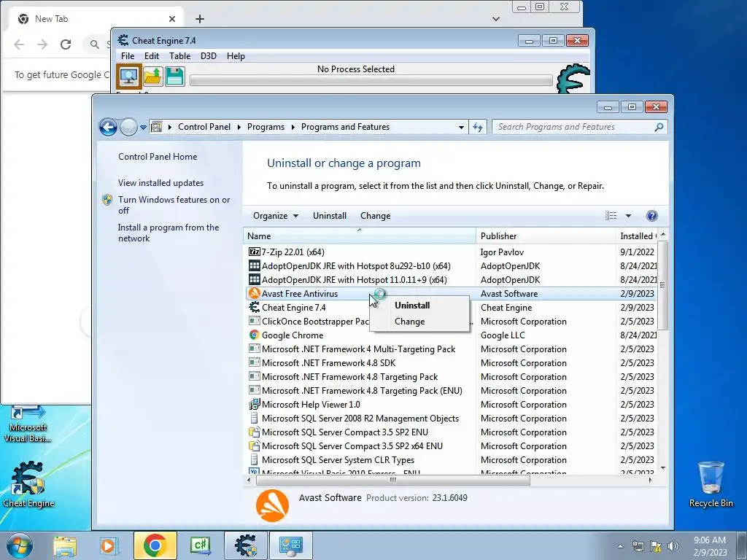Open the recent pages dropdown beside the forward button
The image size is (747, 560).
[143, 127]
